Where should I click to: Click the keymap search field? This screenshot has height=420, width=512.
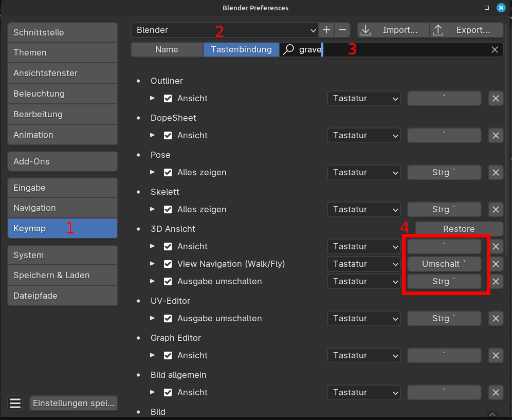391,50
